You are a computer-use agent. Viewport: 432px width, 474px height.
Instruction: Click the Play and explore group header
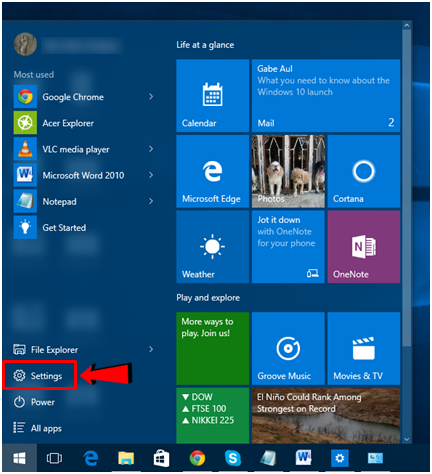(x=208, y=298)
